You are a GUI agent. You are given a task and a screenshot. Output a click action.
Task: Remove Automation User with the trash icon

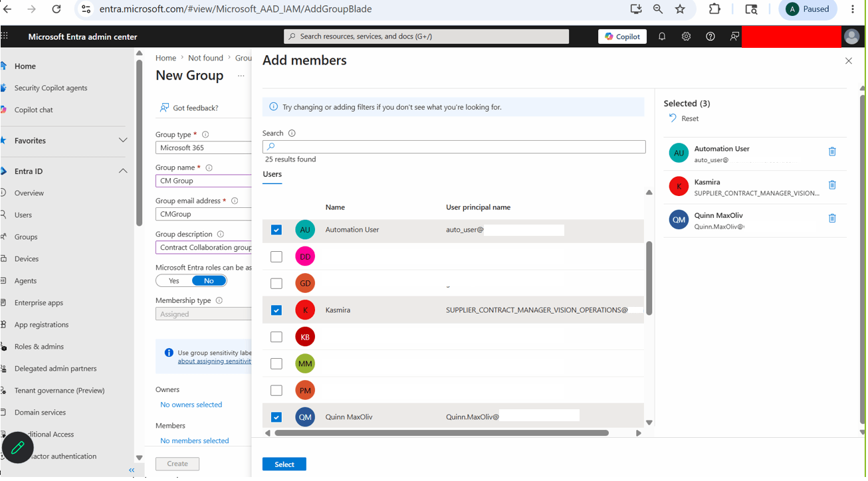pos(832,151)
